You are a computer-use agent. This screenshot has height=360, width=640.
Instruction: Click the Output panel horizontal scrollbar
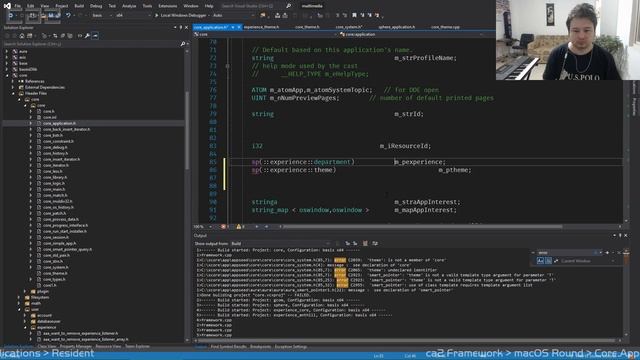click(x=406, y=340)
